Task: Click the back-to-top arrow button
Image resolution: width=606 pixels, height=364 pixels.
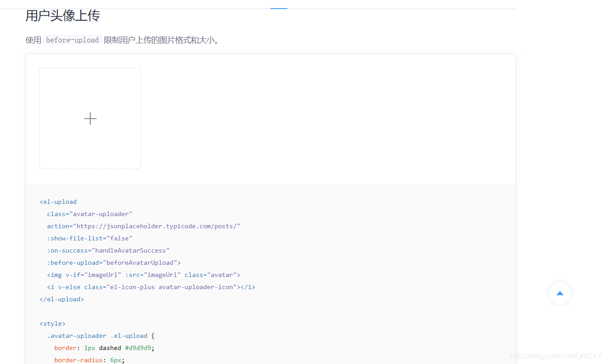Action: pos(560,293)
